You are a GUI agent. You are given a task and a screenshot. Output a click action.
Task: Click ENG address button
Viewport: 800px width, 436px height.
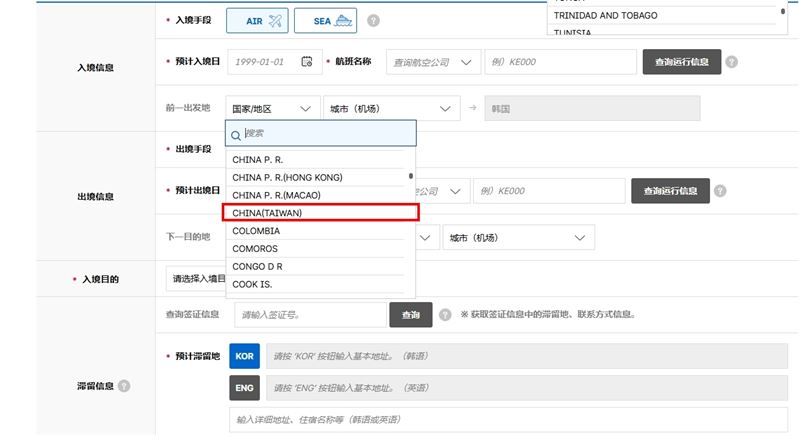point(244,388)
